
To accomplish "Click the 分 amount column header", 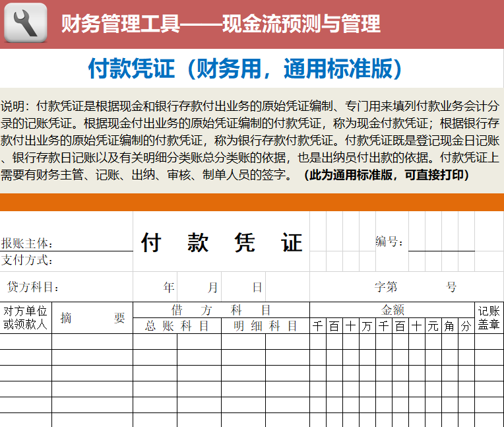I will (x=466, y=326).
